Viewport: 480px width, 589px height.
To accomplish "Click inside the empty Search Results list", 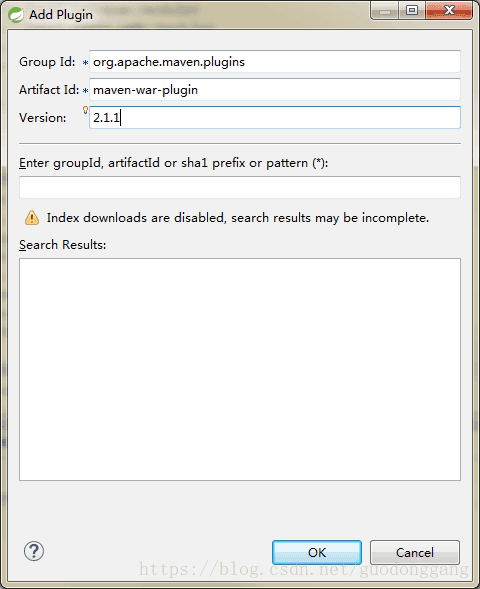I will tap(240, 369).
